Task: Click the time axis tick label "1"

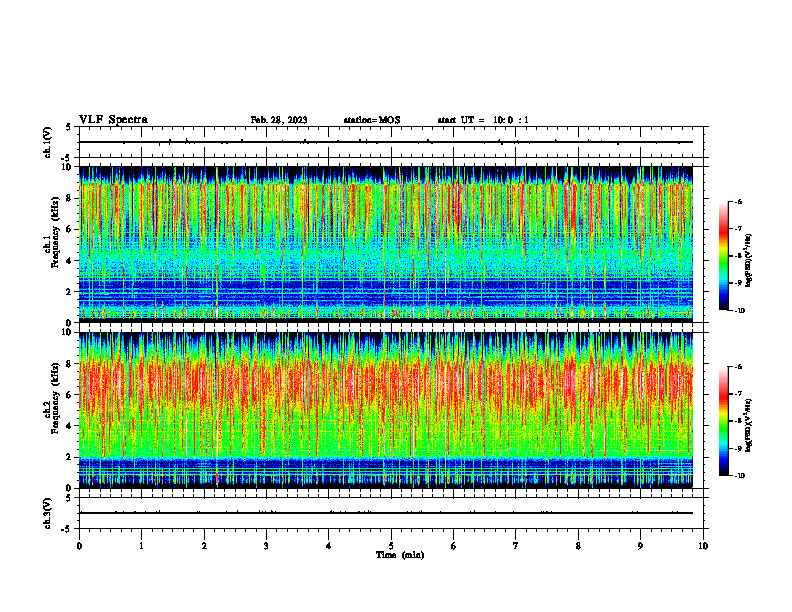Action: 141,546
